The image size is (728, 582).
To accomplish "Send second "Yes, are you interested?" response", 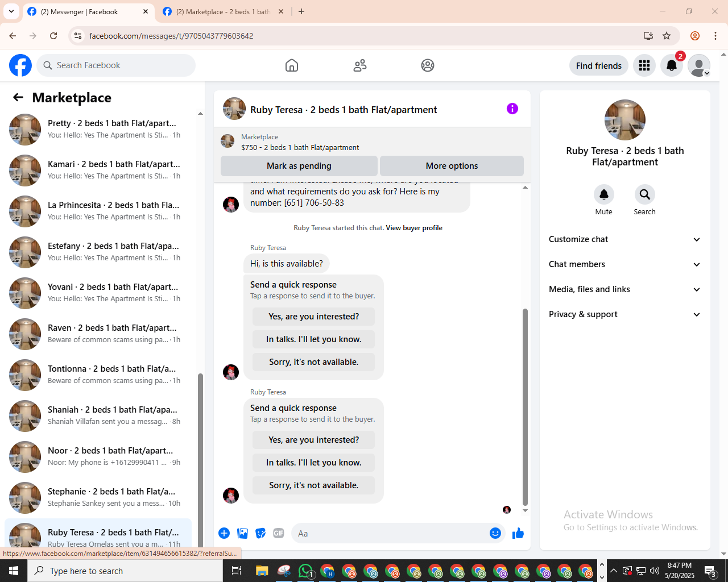I will tap(314, 440).
